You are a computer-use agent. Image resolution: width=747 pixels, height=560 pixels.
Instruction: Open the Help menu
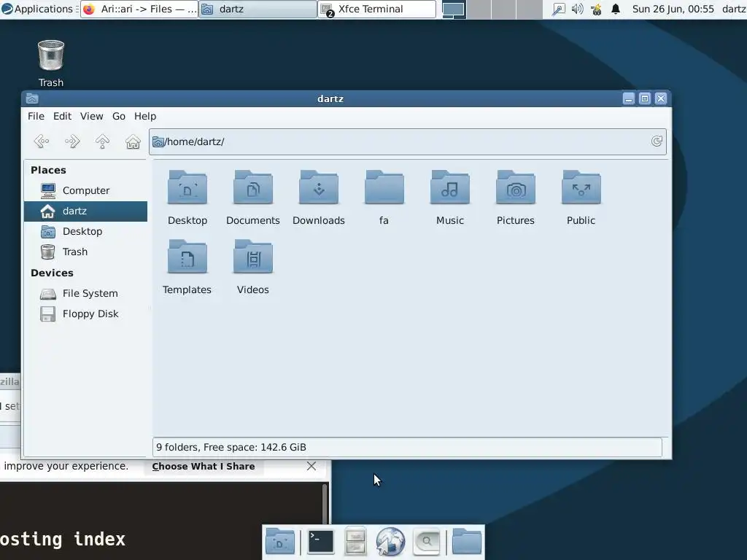(x=145, y=116)
